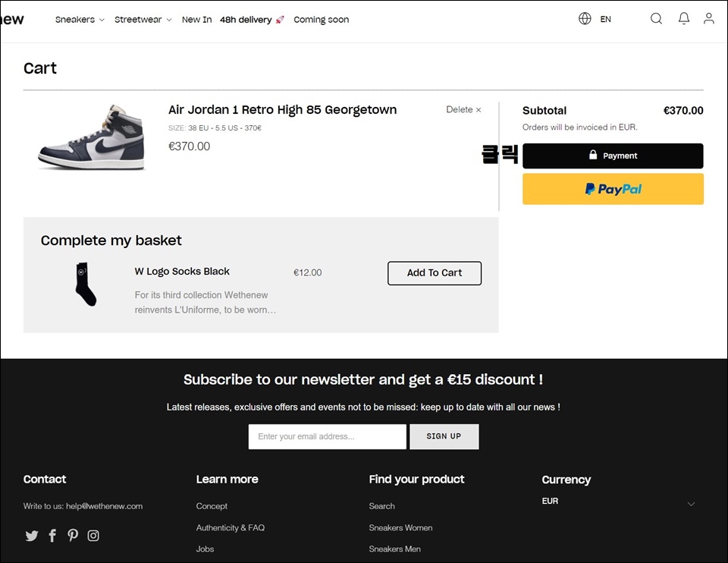
Task: Click the Cart page heading
Action: coord(40,68)
